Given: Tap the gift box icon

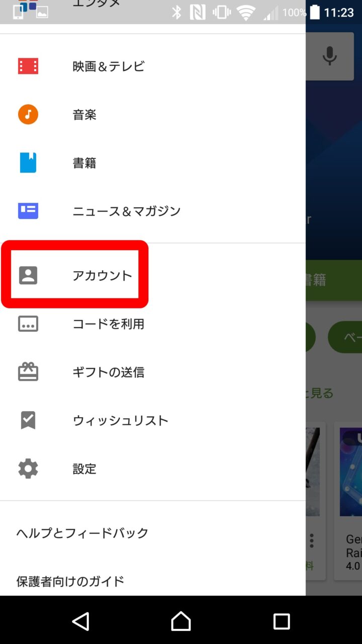Looking at the screenshot, I should tap(28, 372).
